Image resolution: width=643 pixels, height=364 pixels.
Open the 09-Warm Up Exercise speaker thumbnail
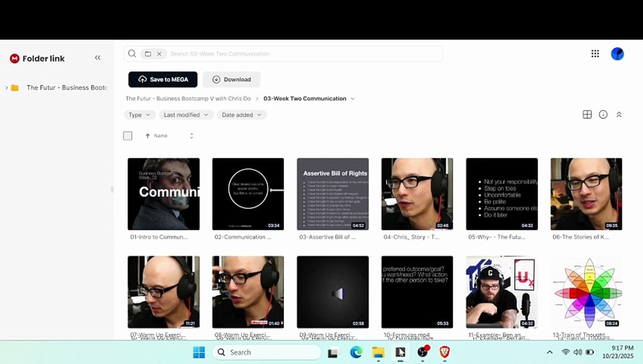coord(333,292)
